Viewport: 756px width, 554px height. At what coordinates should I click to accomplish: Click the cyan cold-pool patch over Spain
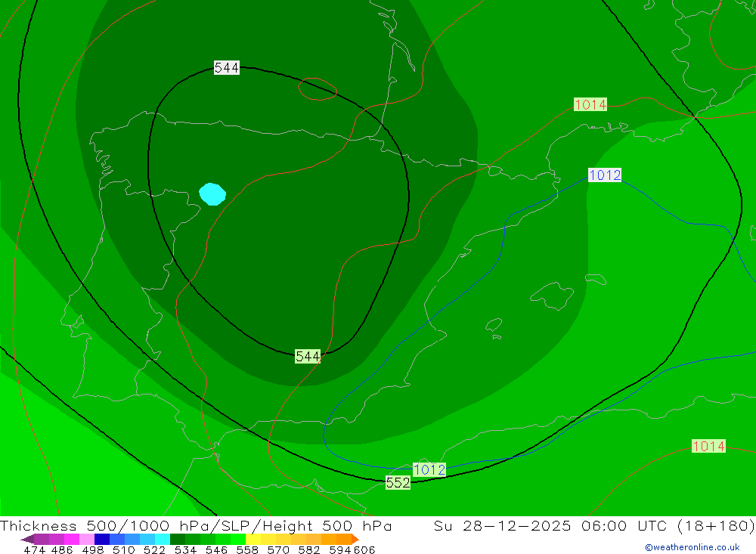[212, 193]
